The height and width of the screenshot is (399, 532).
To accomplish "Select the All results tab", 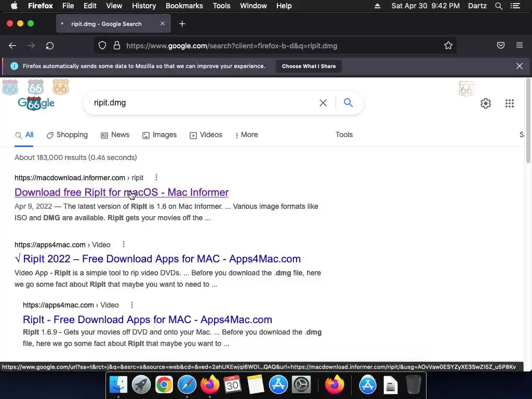I will point(24,135).
